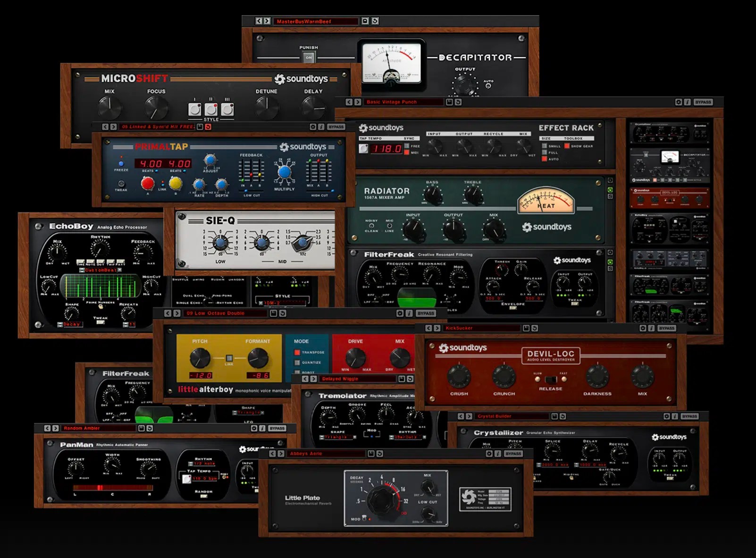
Task: Go to previous preset in Decapitator toolbar
Action: (259, 21)
